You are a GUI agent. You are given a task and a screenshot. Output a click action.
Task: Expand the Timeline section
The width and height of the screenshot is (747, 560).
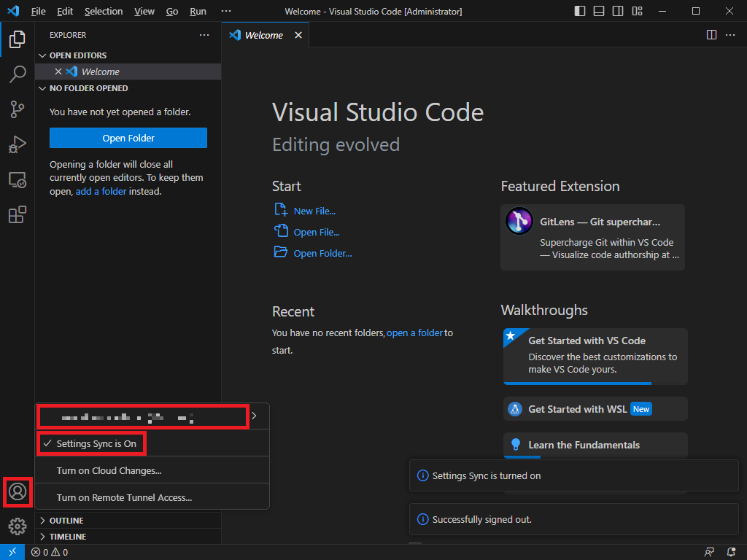[x=67, y=537]
